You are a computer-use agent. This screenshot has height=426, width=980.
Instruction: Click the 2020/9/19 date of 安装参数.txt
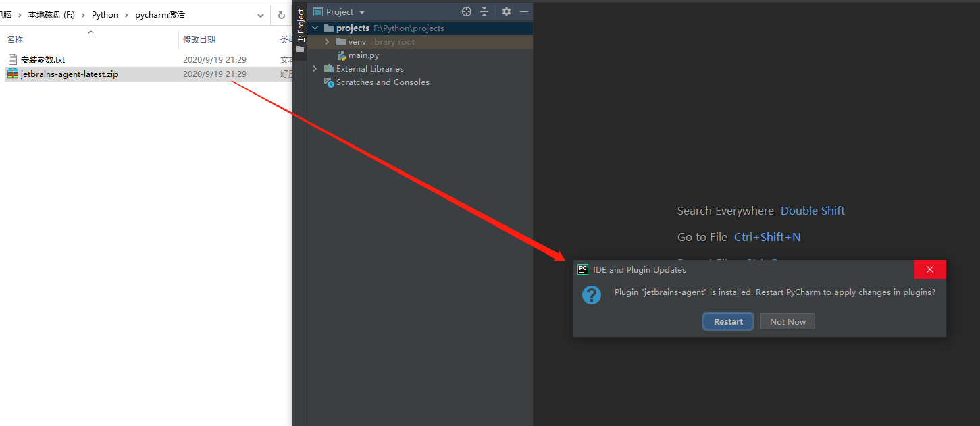tap(215, 60)
